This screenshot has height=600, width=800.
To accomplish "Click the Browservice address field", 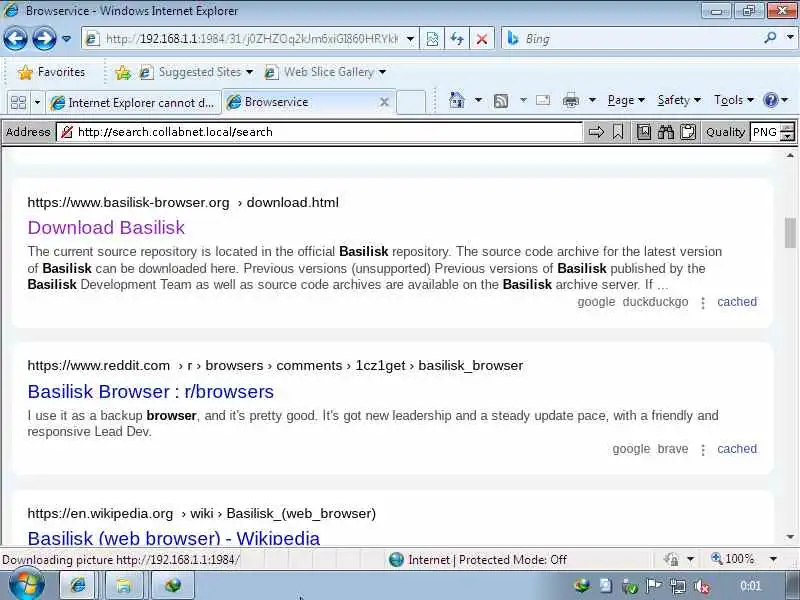I will (319, 132).
